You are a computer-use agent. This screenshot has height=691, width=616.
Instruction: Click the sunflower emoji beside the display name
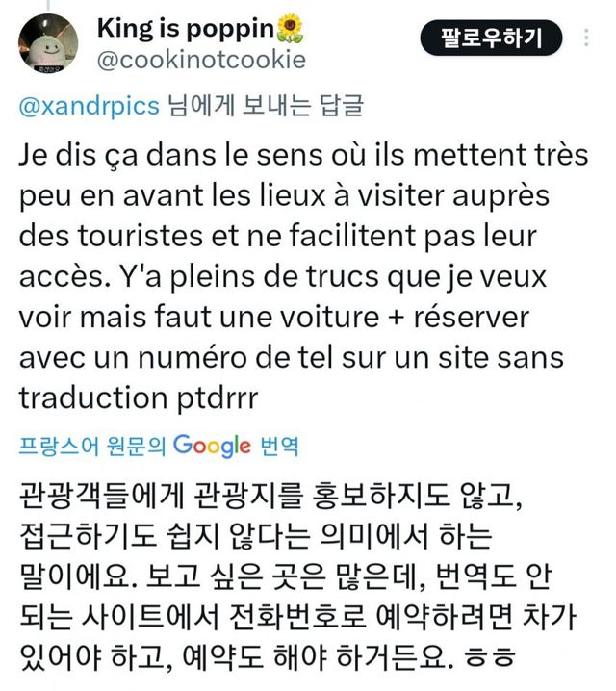[x=290, y=29]
